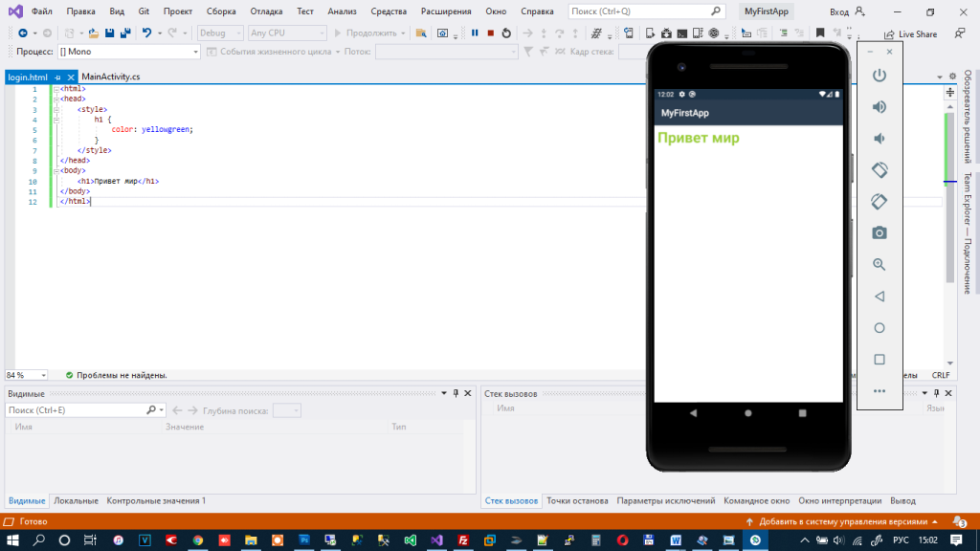Tap the emulator sidebar Back triangle

click(880, 297)
